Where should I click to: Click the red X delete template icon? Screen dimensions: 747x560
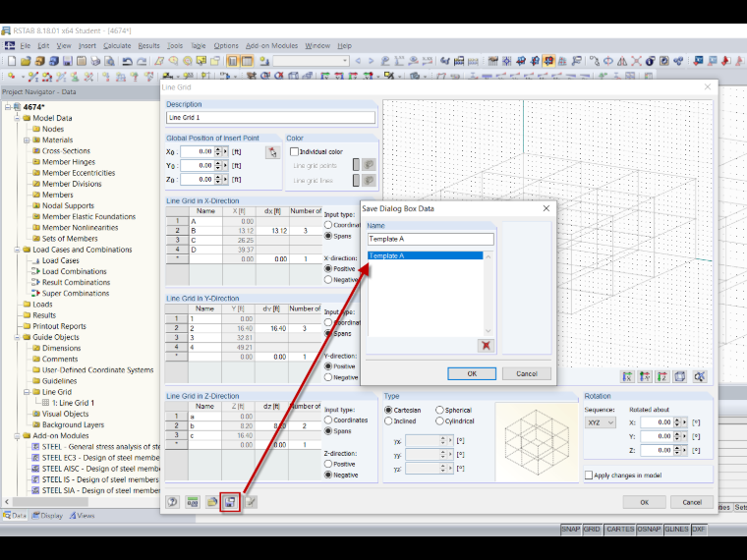pos(486,345)
